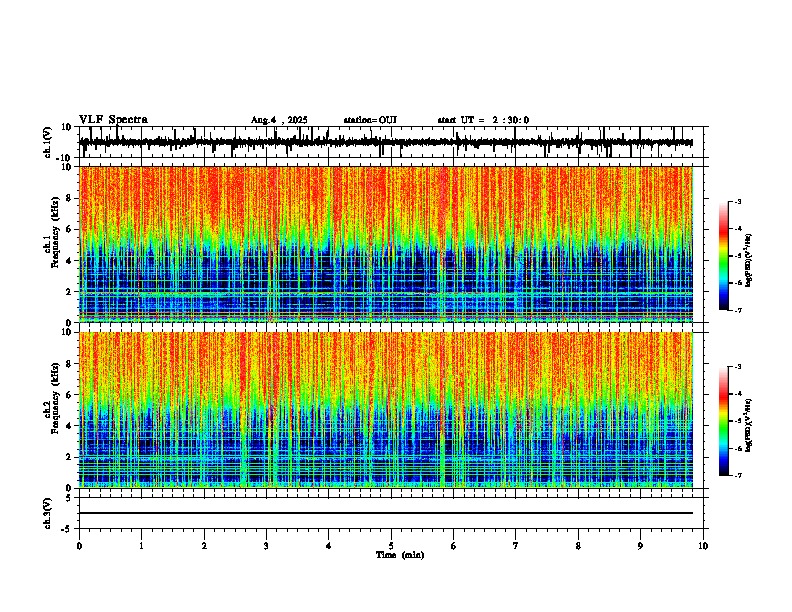Click the "ch.3(V)" axis label
The height and width of the screenshot is (612, 792).
pyautogui.click(x=48, y=513)
